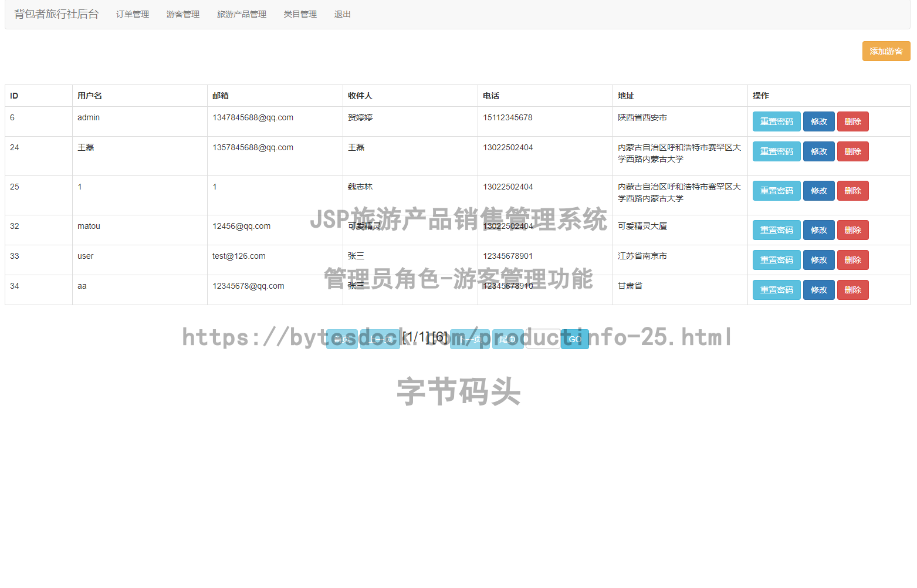Viewport: 917px width, 588px height.
Task: Open the 类目管理 menu
Action: click(300, 14)
